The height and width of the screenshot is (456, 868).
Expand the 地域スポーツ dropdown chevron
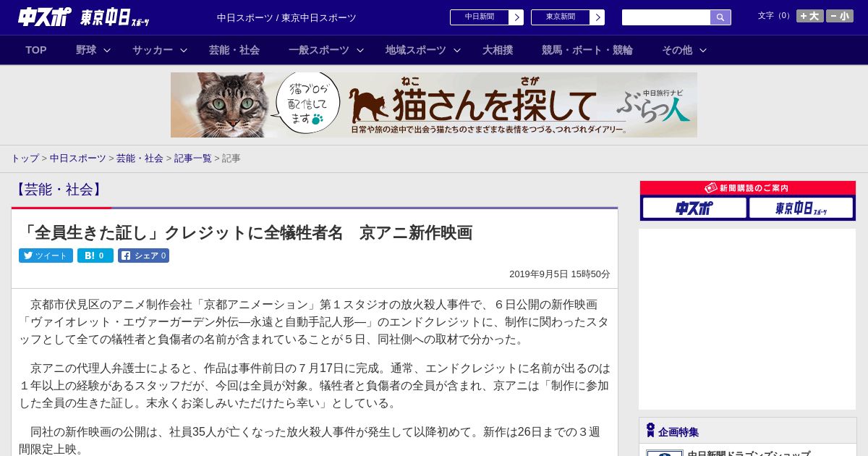(457, 50)
